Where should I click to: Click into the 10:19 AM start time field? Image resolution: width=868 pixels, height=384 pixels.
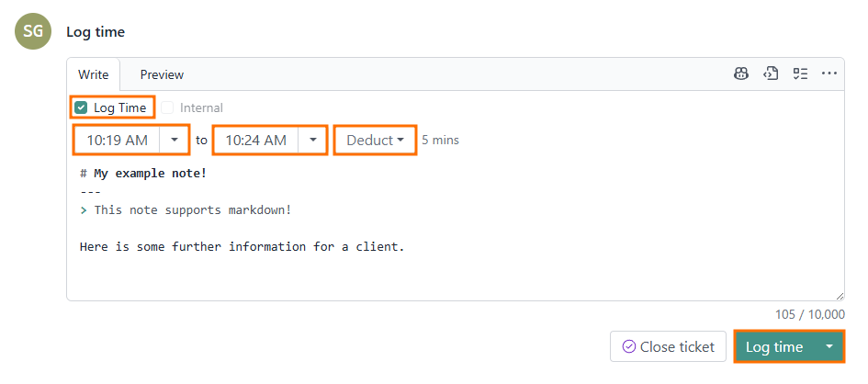118,141
